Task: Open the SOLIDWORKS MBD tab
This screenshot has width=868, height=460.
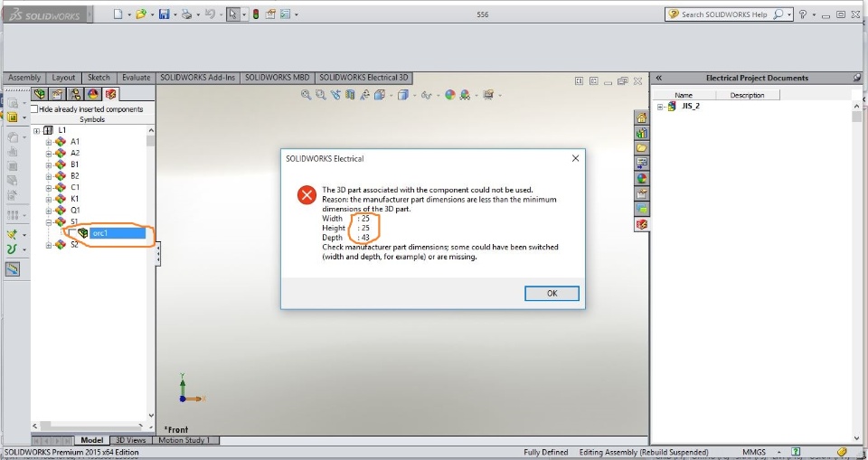Action: [x=278, y=78]
